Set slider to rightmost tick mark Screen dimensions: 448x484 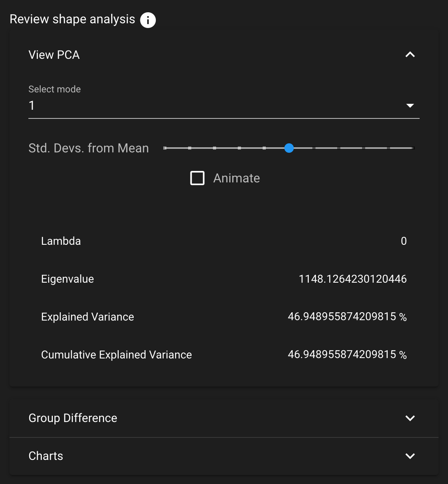pos(413,148)
